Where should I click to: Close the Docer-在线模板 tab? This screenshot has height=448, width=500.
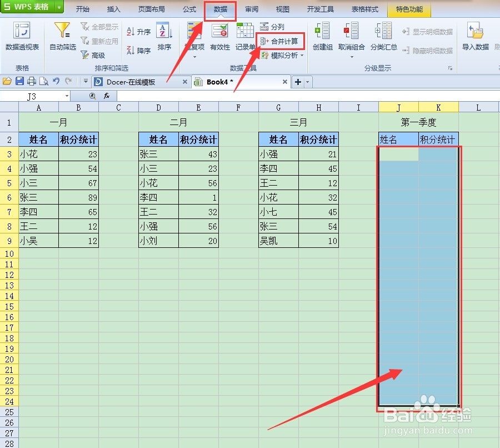tap(185, 82)
